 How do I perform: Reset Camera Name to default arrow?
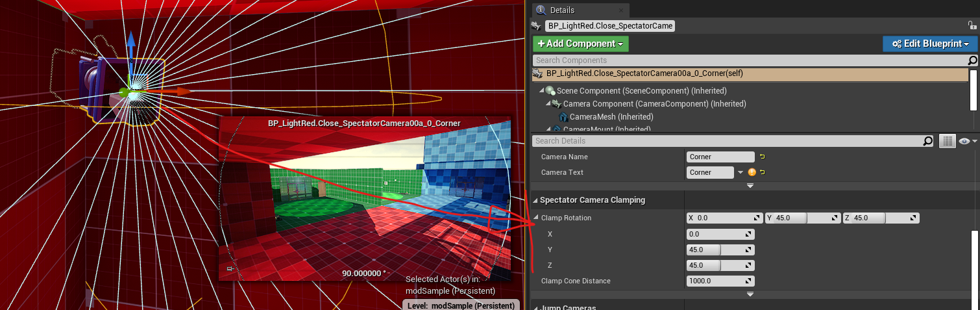point(762,157)
